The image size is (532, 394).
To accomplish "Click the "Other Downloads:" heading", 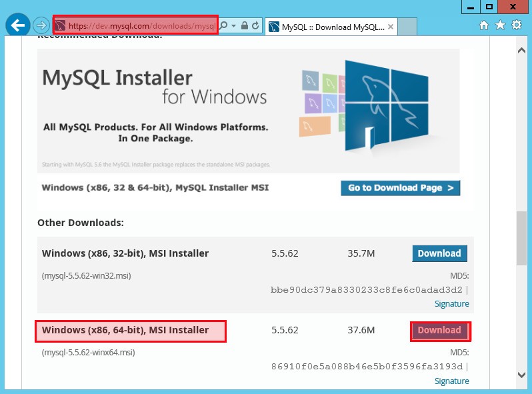I will 81,223.
